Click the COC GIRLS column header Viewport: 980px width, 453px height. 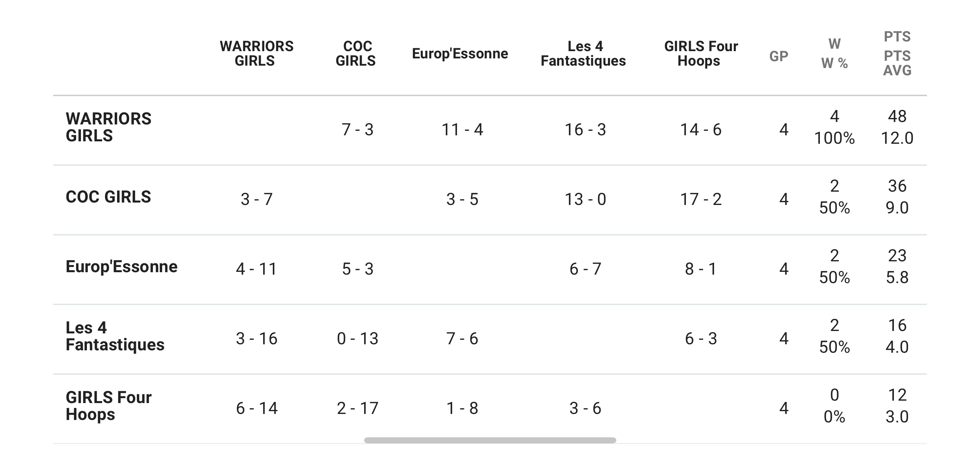pos(356,54)
